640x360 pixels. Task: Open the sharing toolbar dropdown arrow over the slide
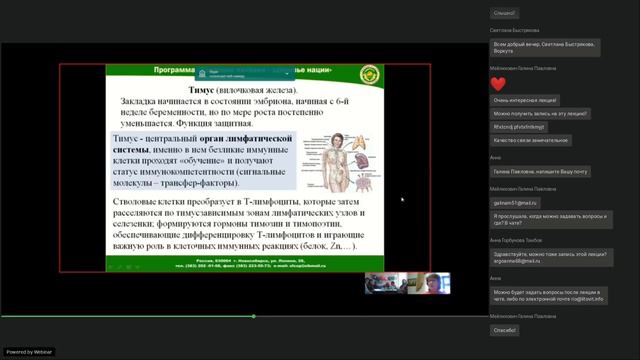[x=287, y=74]
